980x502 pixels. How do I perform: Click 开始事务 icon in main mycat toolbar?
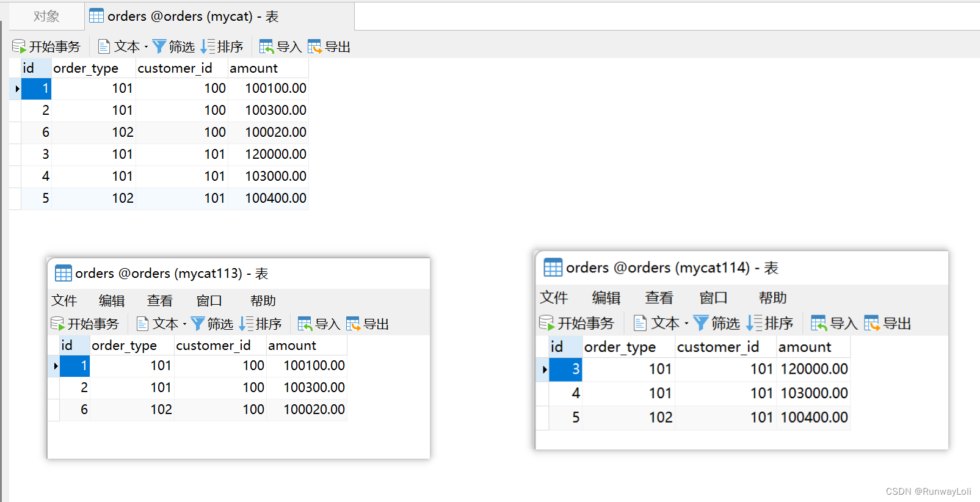pos(19,46)
